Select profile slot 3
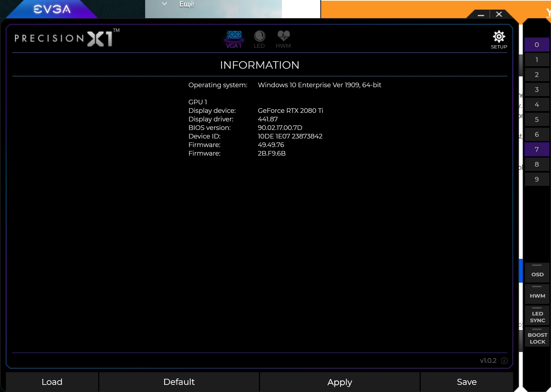This screenshot has width=551, height=392. (537, 90)
